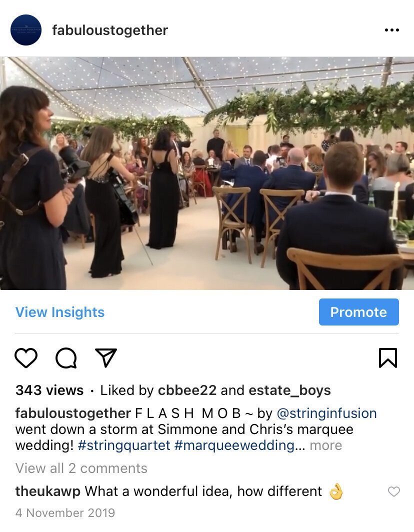Like the theukawp comment heart
Image resolution: width=414 pixels, height=532 pixels.
click(x=394, y=491)
